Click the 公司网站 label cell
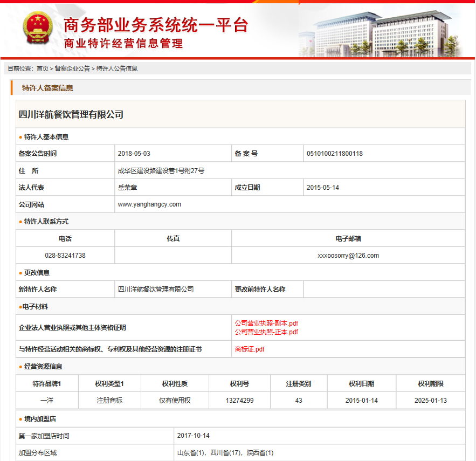This screenshot has width=476, height=461. click(x=65, y=204)
